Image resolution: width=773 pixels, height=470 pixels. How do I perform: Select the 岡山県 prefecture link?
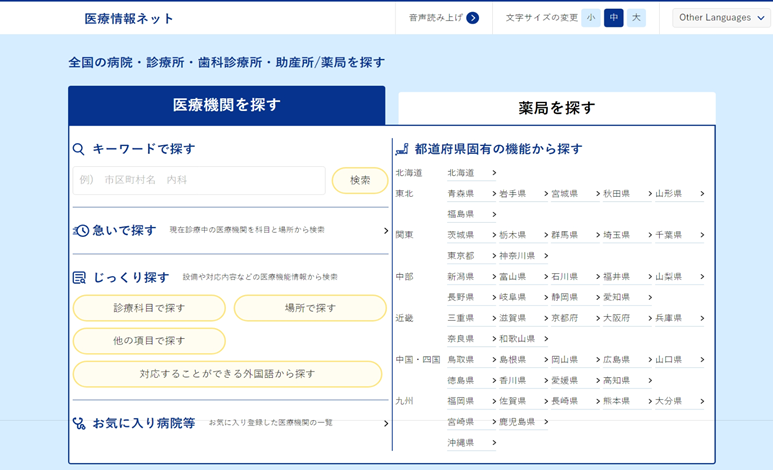pos(575,360)
